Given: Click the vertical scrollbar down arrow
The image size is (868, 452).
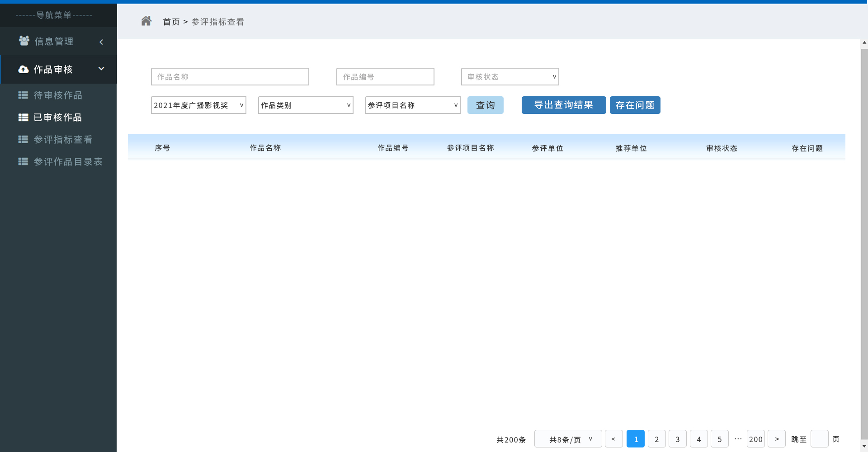Looking at the screenshot, I should (x=864, y=446).
